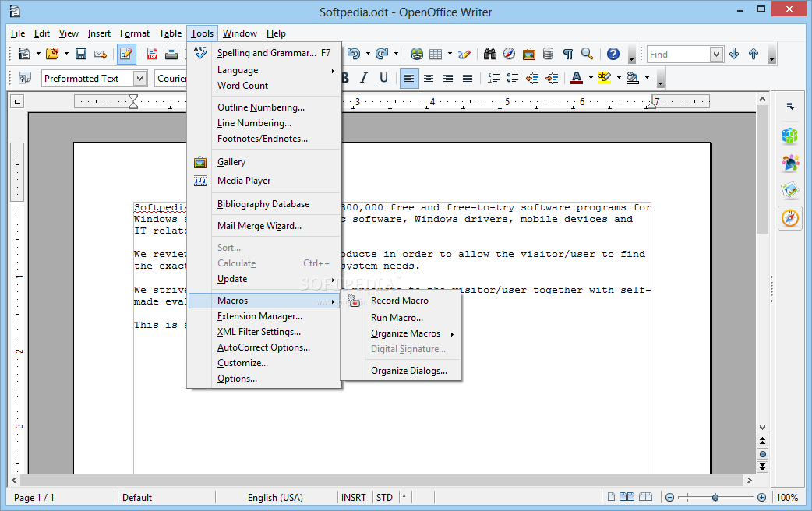This screenshot has width=812, height=511.
Task: Open Table insert dropdown arrow
Action: point(450,54)
